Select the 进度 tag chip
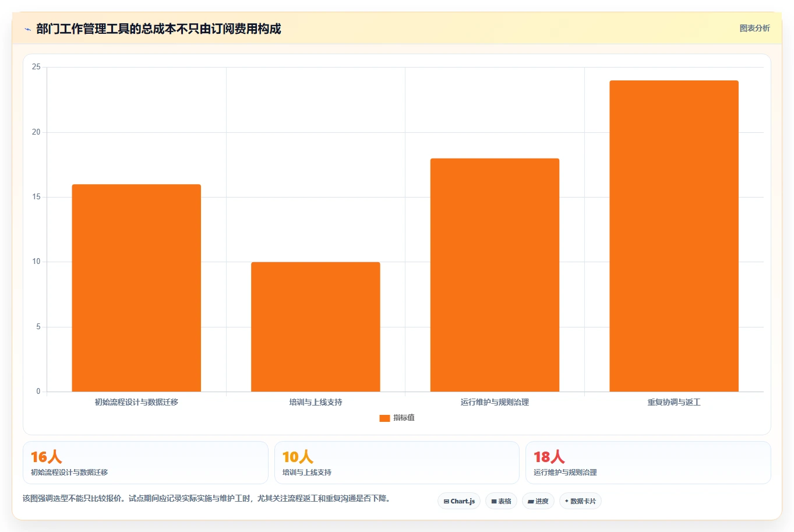The image size is (794, 532). 538,501
